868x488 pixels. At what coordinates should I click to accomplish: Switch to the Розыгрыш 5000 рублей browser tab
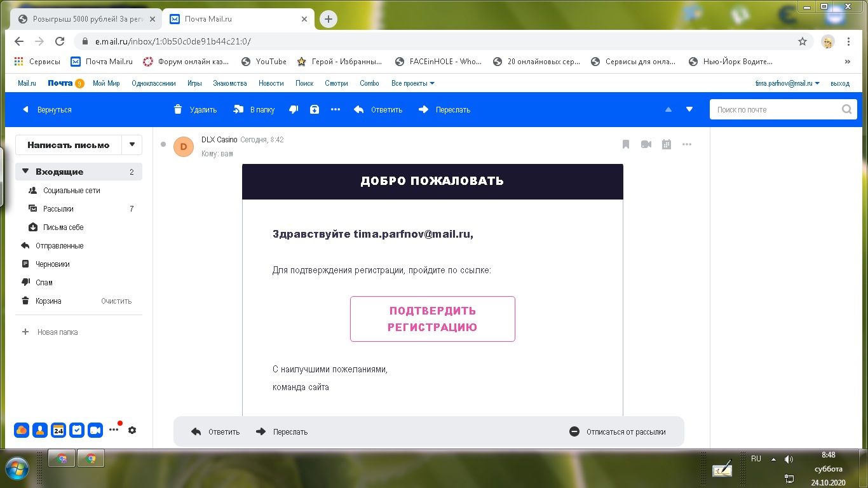(86, 19)
